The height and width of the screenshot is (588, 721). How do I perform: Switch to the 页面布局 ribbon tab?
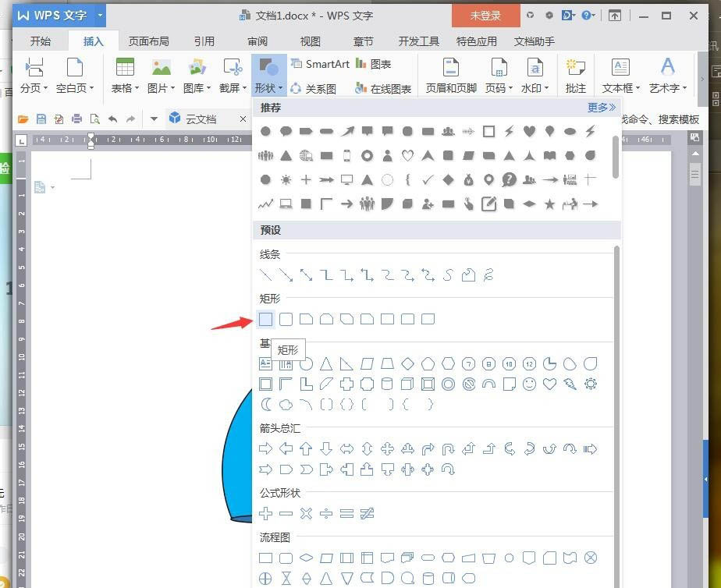pos(148,41)
